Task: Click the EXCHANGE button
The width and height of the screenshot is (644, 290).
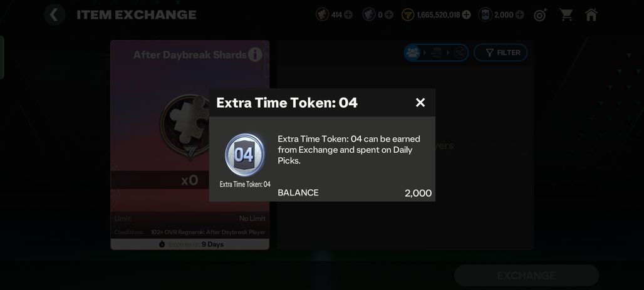Action: point(526,275)
